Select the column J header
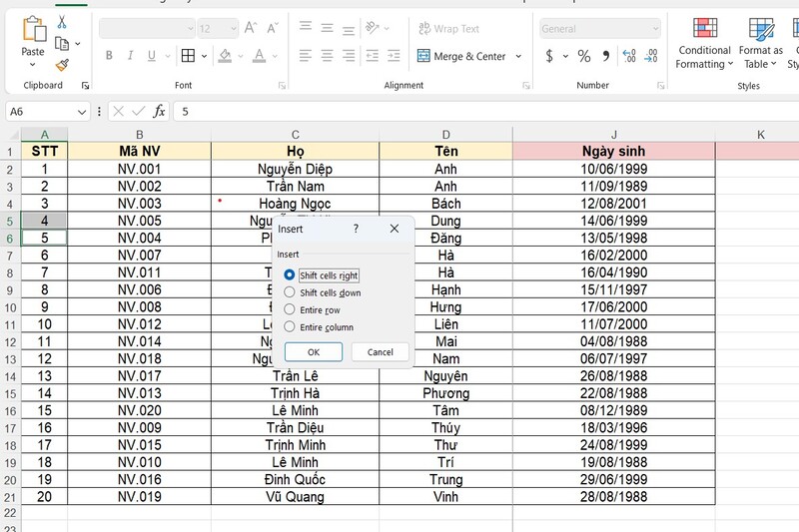 click(x=613, y=134)
